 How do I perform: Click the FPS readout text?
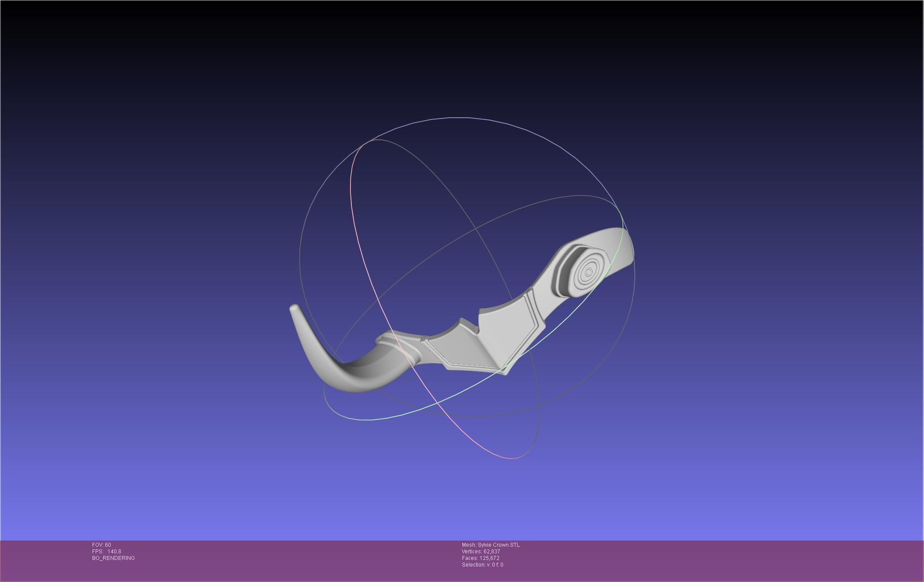pos(106,552)
